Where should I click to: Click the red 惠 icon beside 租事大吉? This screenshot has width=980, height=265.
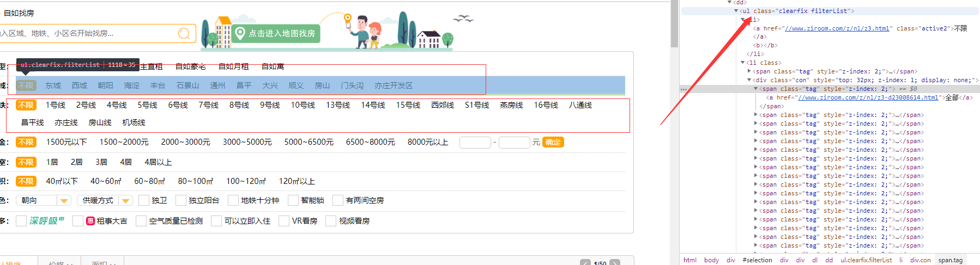point(90,221)
